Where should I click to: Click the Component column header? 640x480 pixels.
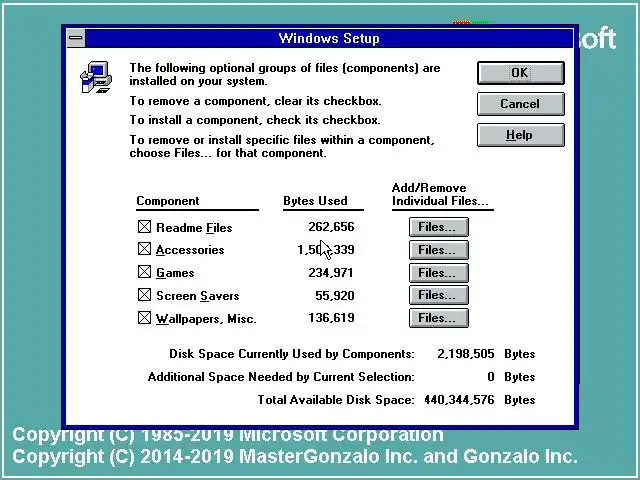click(x=168, y=201)
